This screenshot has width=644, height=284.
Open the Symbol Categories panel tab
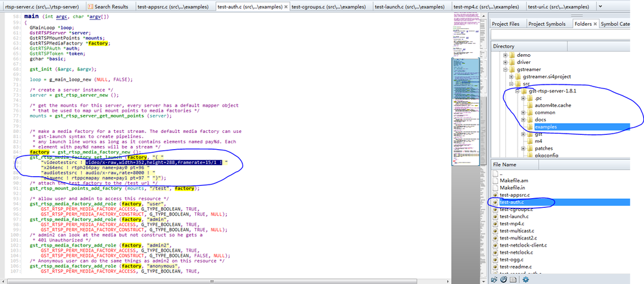pyautogui.click(x=615, y=24)
